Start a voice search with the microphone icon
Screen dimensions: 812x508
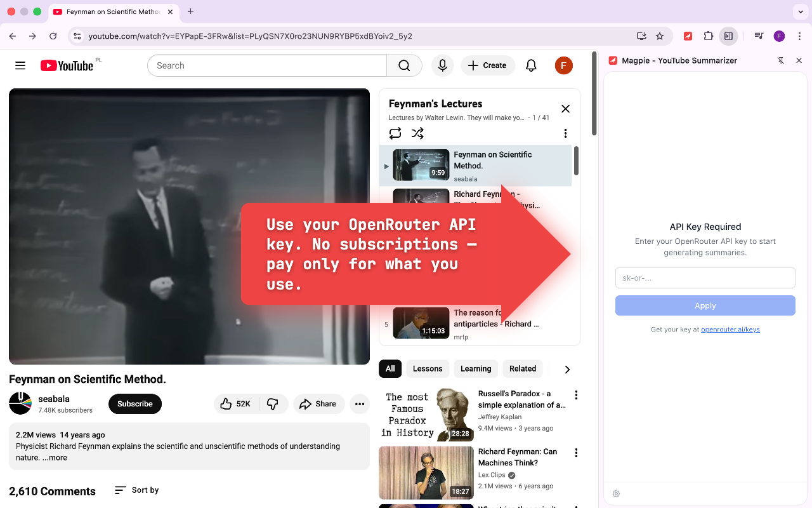coord(442,65)
